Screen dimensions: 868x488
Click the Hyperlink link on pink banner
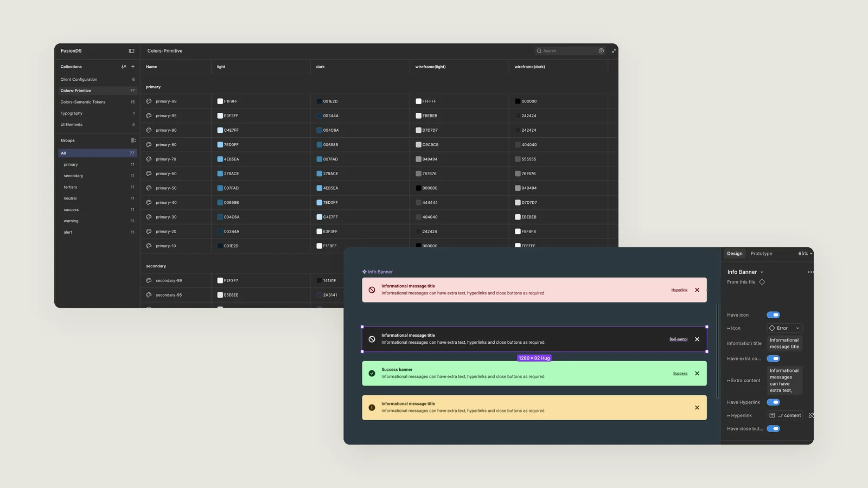(679, 290)
